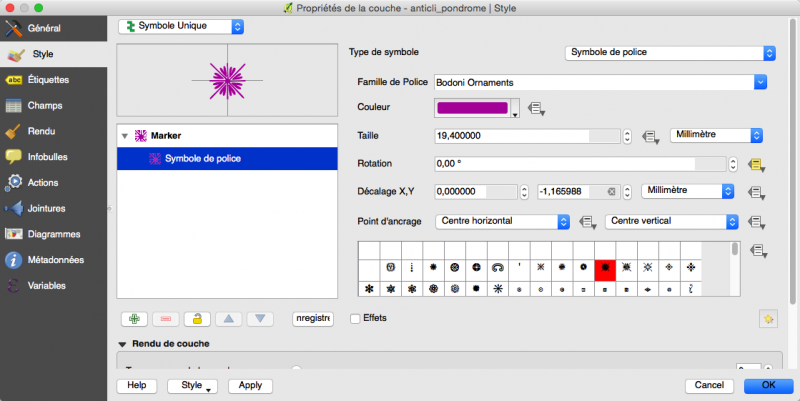This screenshot has height=401, width=800.
Task: Collapse the Marker tree item
Action: (x=125, y=136)
